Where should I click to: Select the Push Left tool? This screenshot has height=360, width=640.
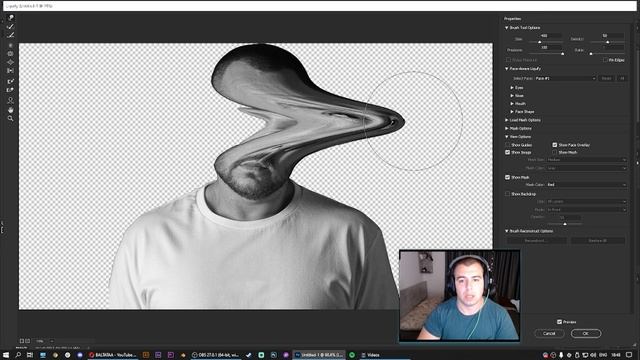[x=11, y=71]
